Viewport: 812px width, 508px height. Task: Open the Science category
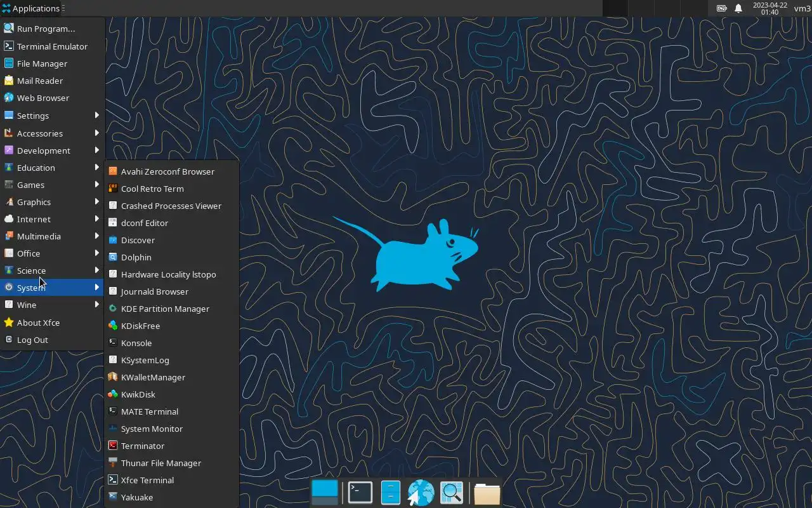pos(53,271)
